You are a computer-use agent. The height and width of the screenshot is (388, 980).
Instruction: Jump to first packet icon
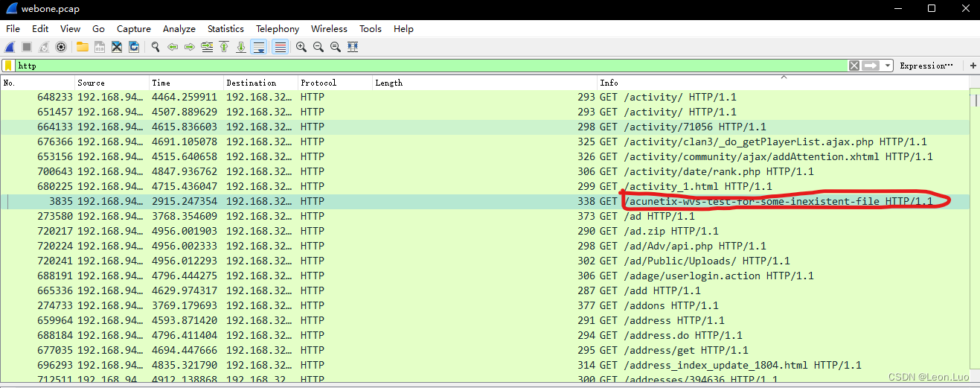click(x=224, y=47)
